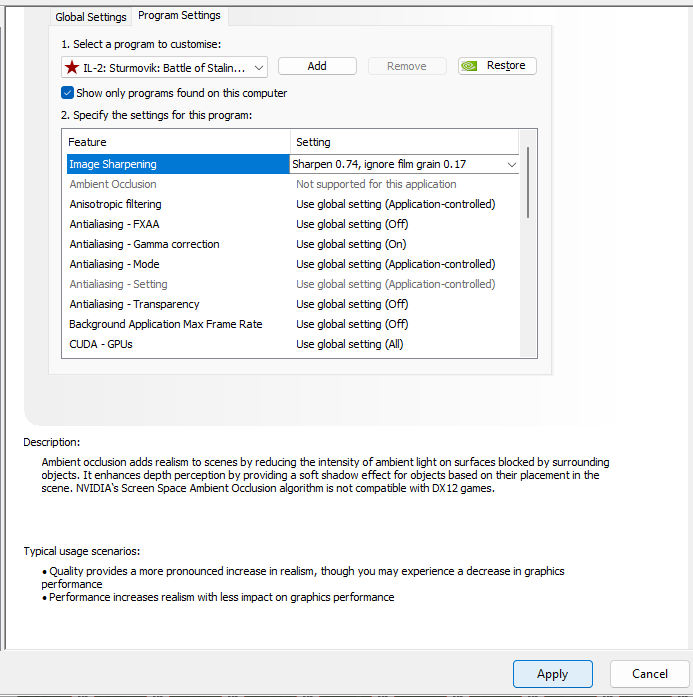Click the NVIDIA logo on Restore button
693x697 pixels.
[471, 66]
